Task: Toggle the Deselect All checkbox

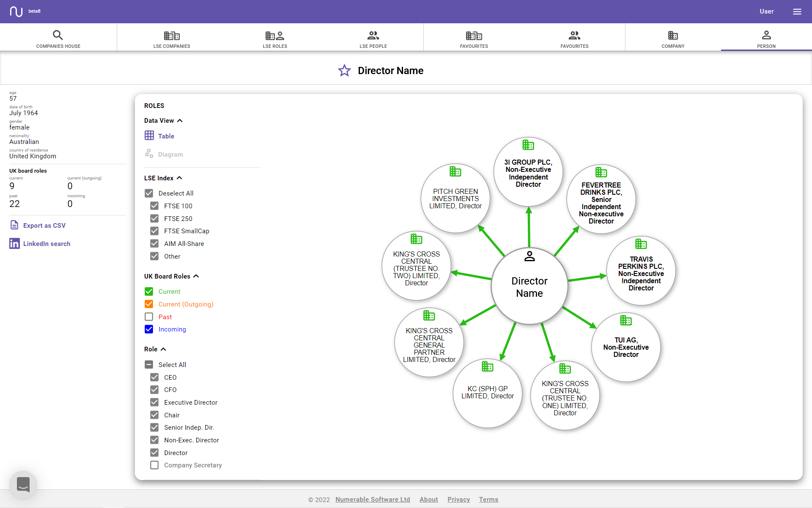Action: click(149, 193)
